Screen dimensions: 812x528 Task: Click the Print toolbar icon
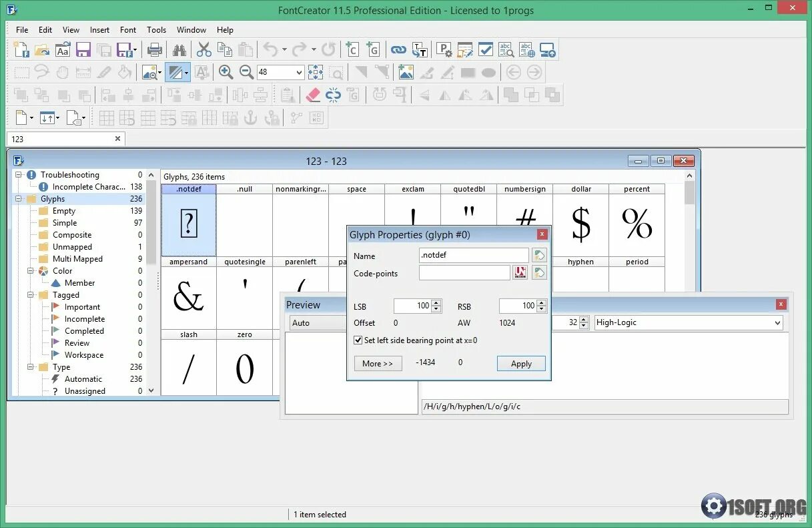(x=155, y=49)
